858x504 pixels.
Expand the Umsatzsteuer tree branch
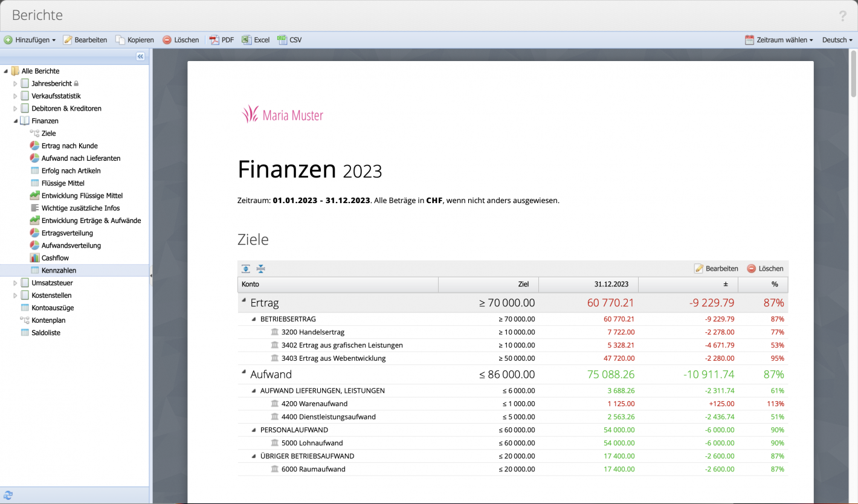[14, 282]
